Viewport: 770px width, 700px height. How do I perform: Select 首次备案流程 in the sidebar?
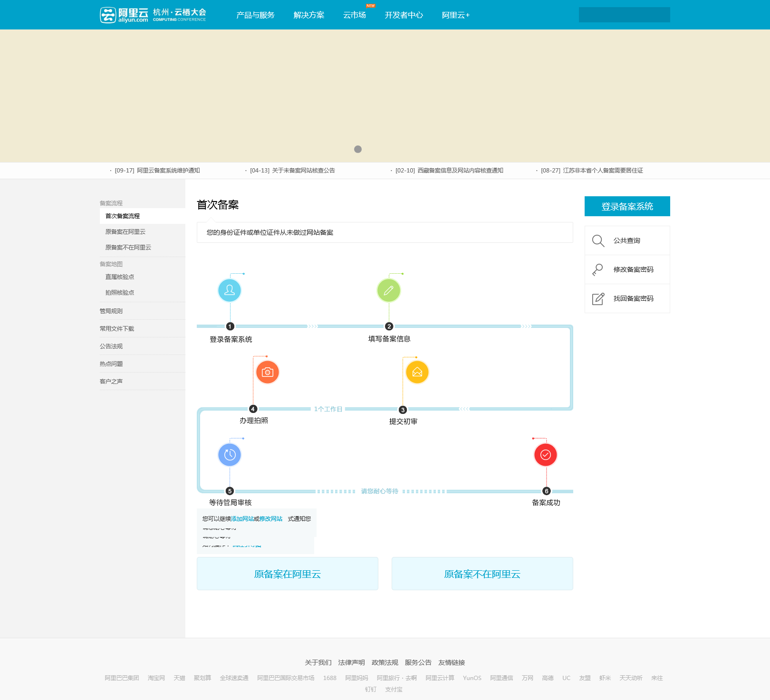point(143,216)
